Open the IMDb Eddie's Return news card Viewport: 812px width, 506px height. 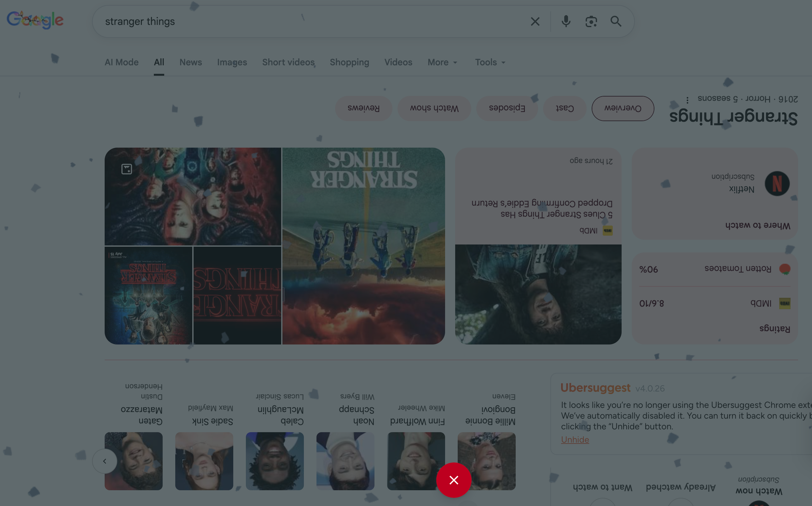point(538,246)
